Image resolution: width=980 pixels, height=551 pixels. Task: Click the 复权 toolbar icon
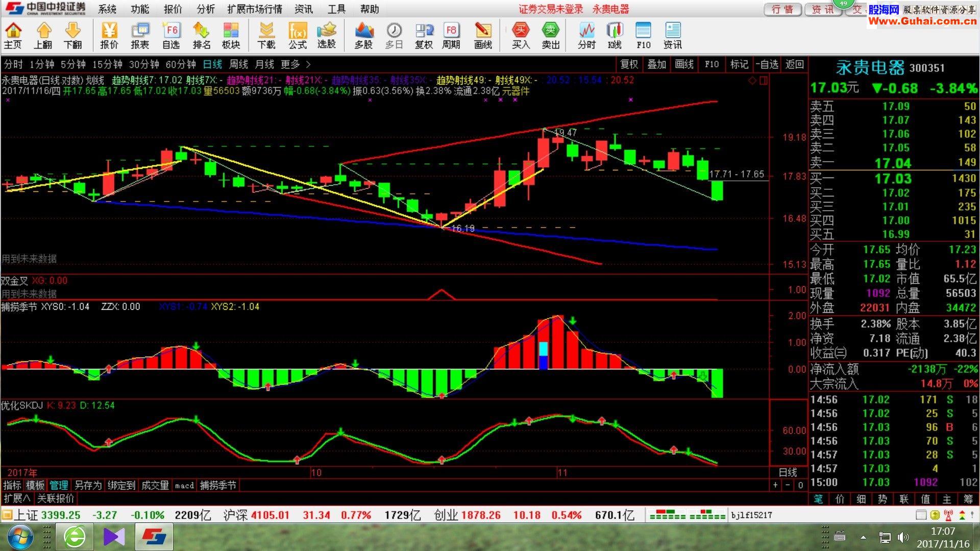click(x=424, y=36)
